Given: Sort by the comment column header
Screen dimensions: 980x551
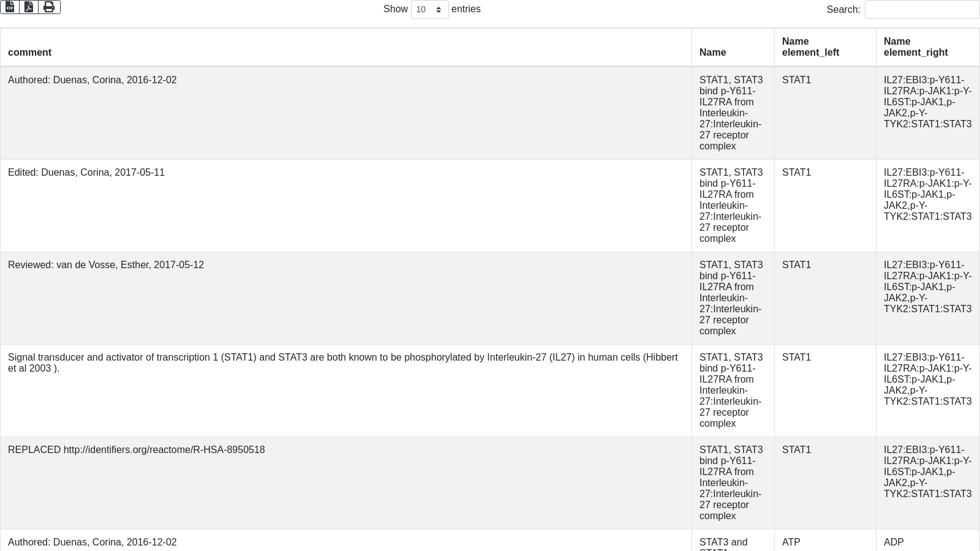Looking at the screenshot, I should (x=29, y=53).
